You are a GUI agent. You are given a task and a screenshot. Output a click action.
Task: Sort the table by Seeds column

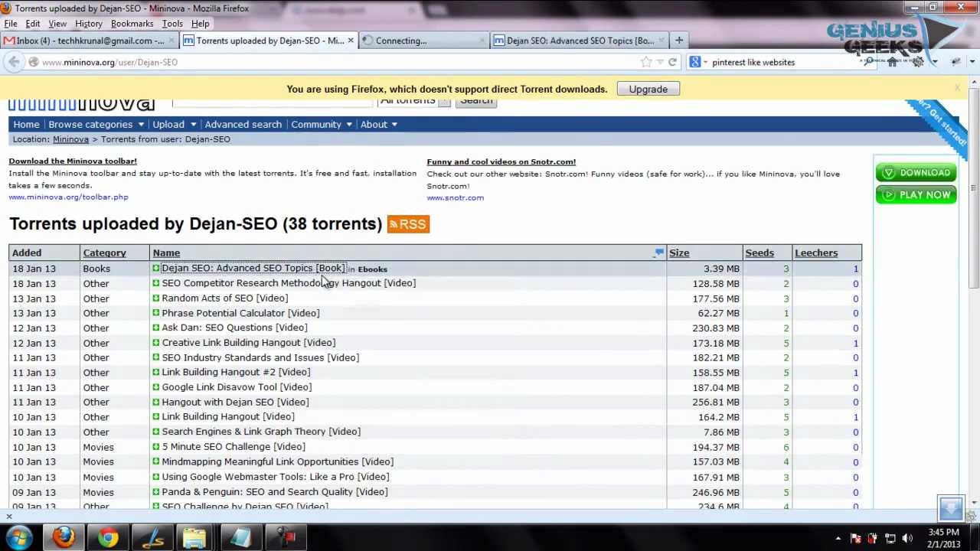point(759,253)
